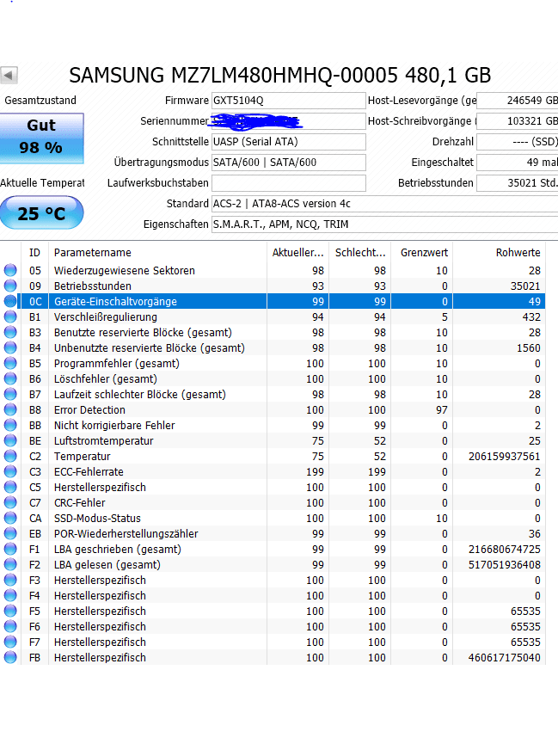Click status icon for Geräte-Einschaltvorgänge
This screenshot has width=558, height=756.
[10, 301]
